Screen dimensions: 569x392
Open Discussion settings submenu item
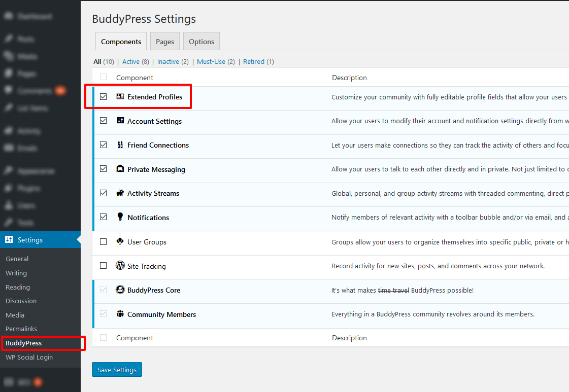click(x=21, y=301)
